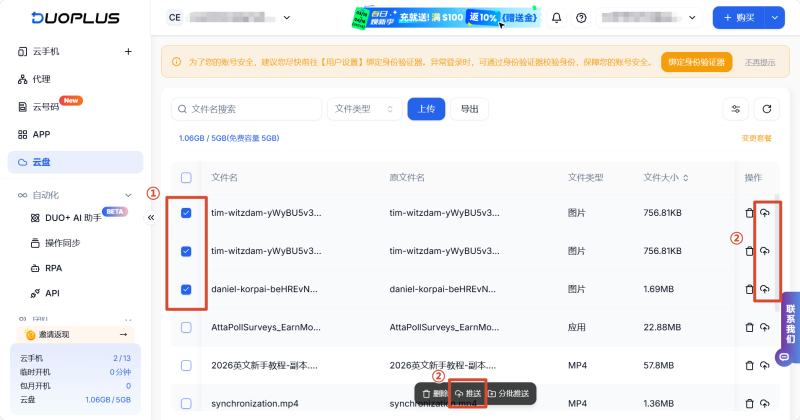Open the help question mark icon
800x420 pixels.
(x=581, y=18)
